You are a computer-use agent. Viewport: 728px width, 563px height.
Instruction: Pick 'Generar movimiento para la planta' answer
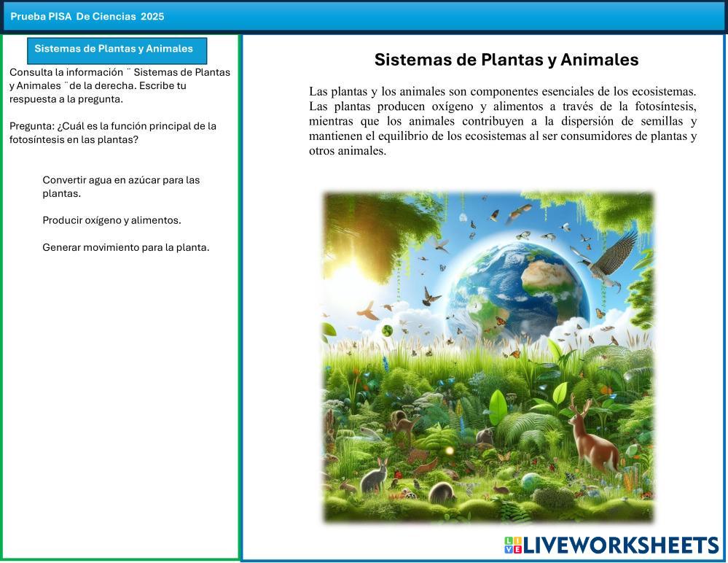point(125,247)
